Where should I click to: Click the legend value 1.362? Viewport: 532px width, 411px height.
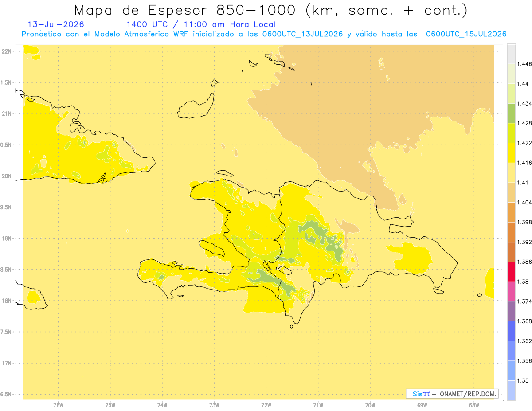525,341
